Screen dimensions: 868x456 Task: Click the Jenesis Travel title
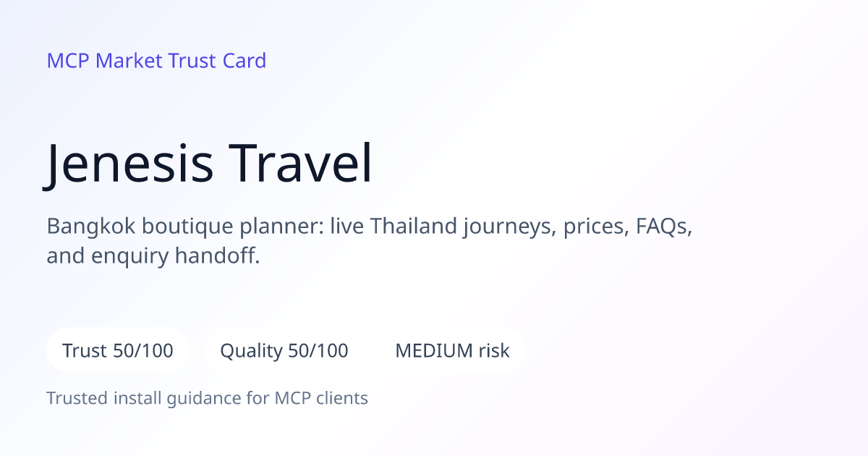209,164
